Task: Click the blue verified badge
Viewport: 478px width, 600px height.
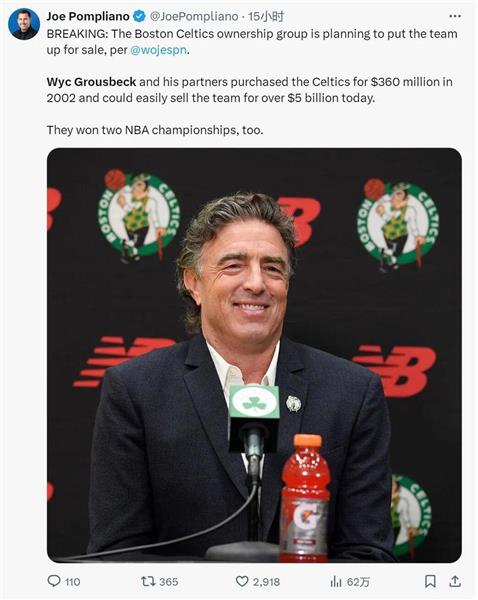Action: pos(139,16)
